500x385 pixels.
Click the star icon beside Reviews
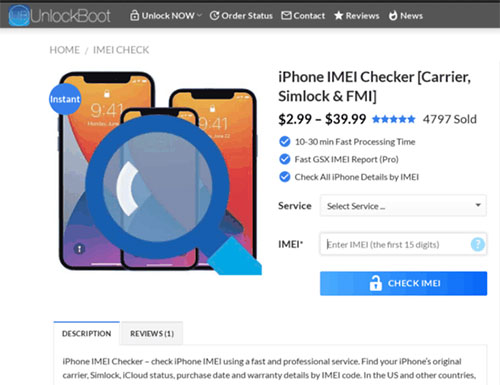339,16
